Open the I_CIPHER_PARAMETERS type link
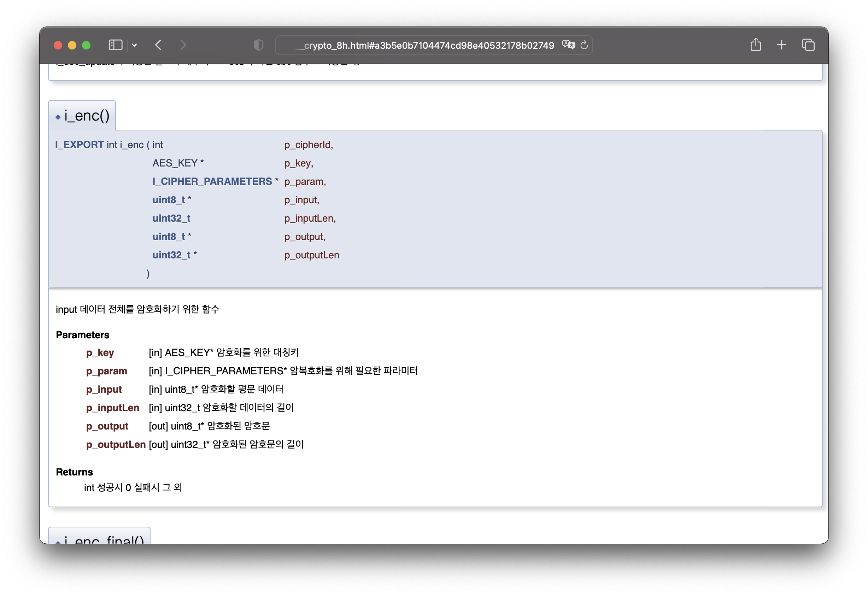868x596 pixels. 212,182
